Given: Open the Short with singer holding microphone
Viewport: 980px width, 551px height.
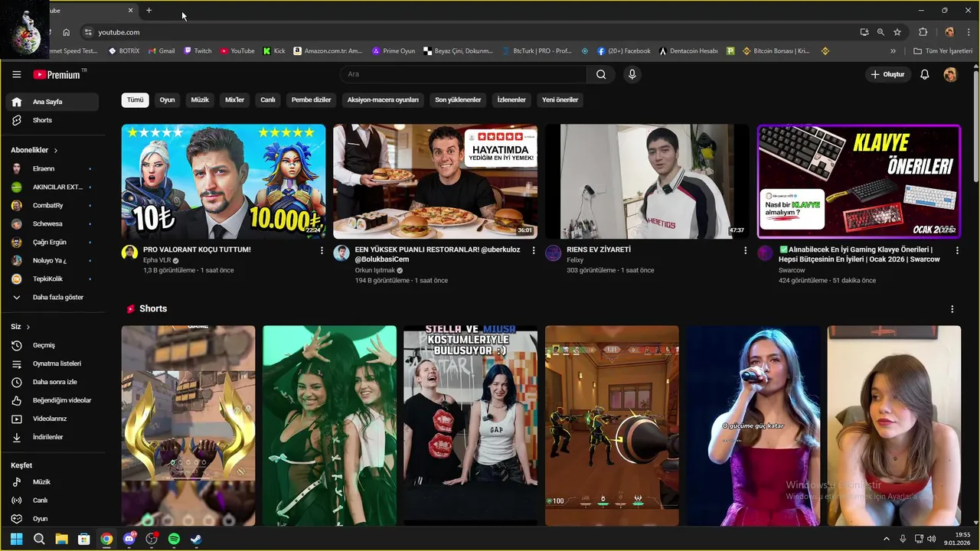Looking at the screenshot, I should click(753, 425).
